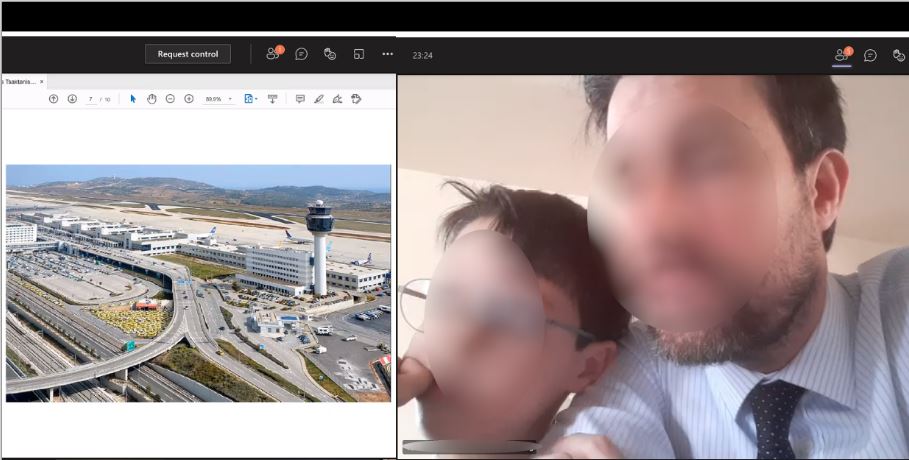Open reactions in the left meeting toolbar
Screen dimensions: 909x460
(330, 54)
